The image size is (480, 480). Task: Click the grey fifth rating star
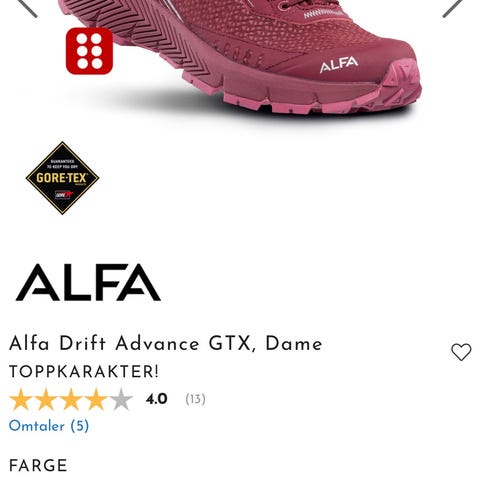(121, 399)
